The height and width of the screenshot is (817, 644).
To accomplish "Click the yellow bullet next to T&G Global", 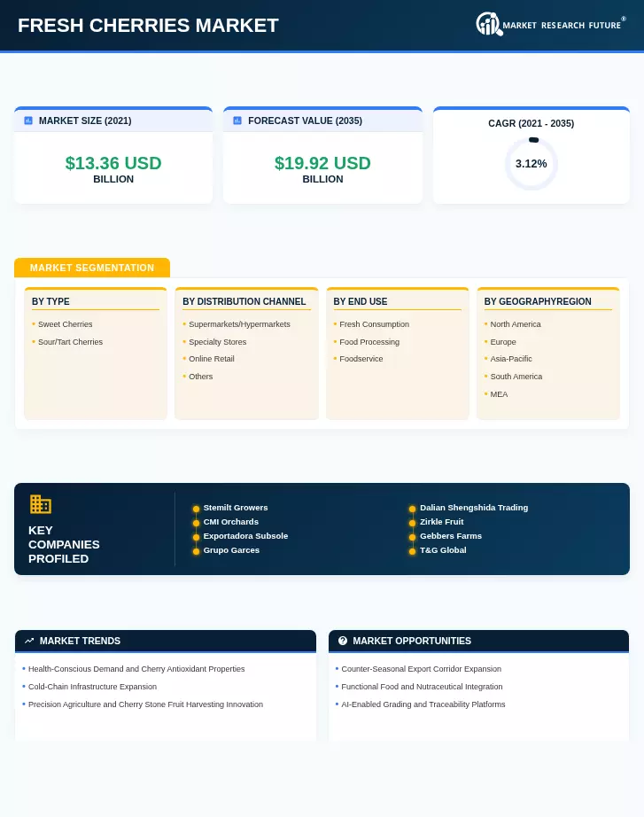I will click(x=412, y=551).
